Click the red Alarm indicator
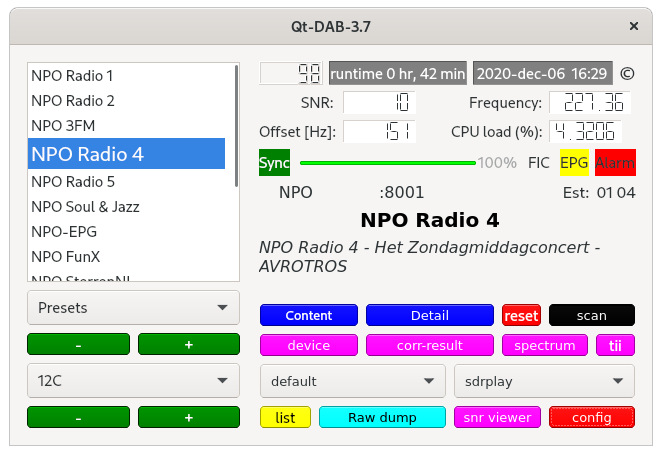662x455 pixels. (615, 162)
